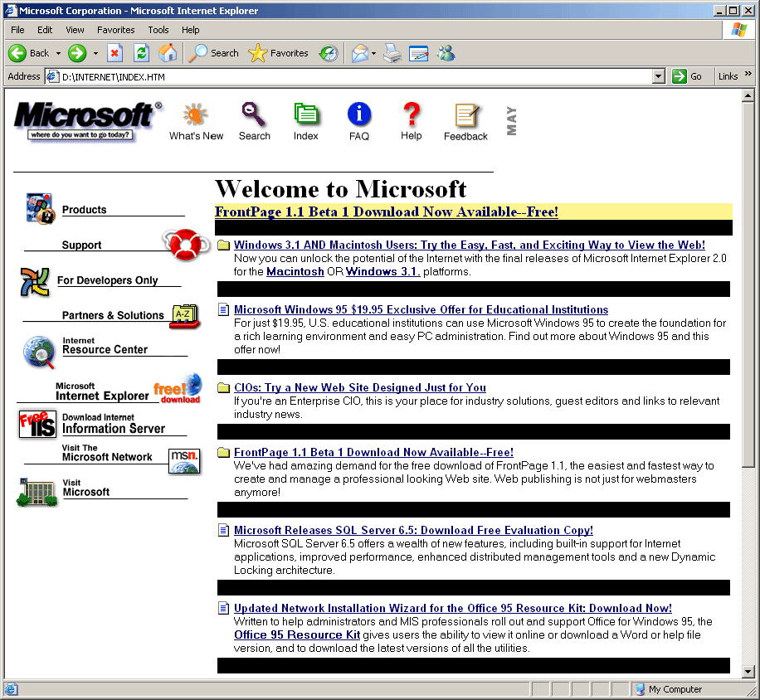760x700 pixels.
Task: Click the Go button beside address bar
Action: [x=688, y=76]
